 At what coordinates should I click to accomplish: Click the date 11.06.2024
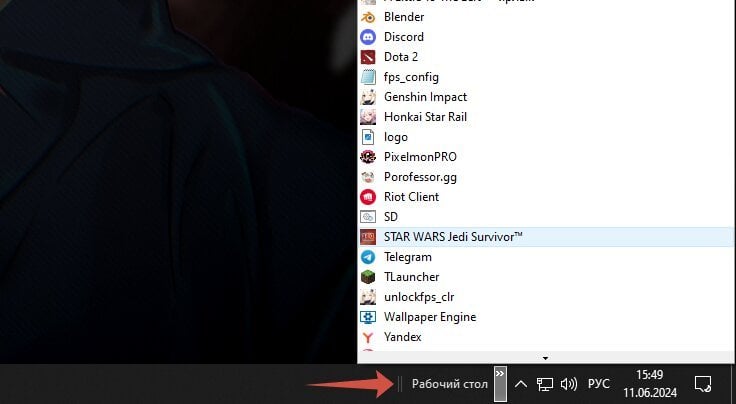pyautogui.click(x=650, y=392)
